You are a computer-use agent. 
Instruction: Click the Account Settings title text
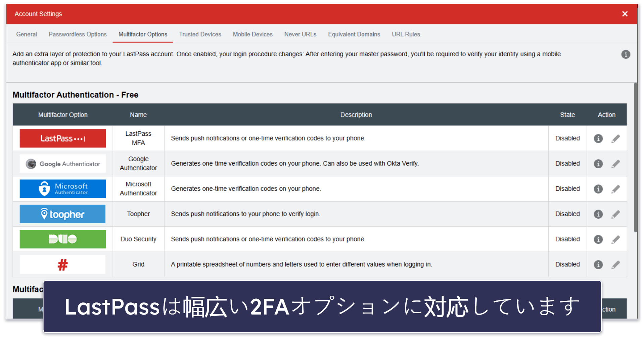click(38, 14)
